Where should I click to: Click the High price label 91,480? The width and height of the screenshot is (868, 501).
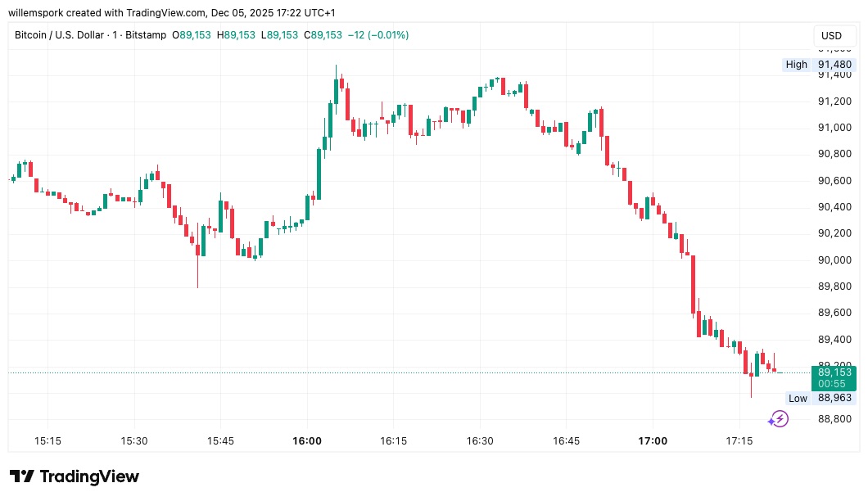pos(834,65)
